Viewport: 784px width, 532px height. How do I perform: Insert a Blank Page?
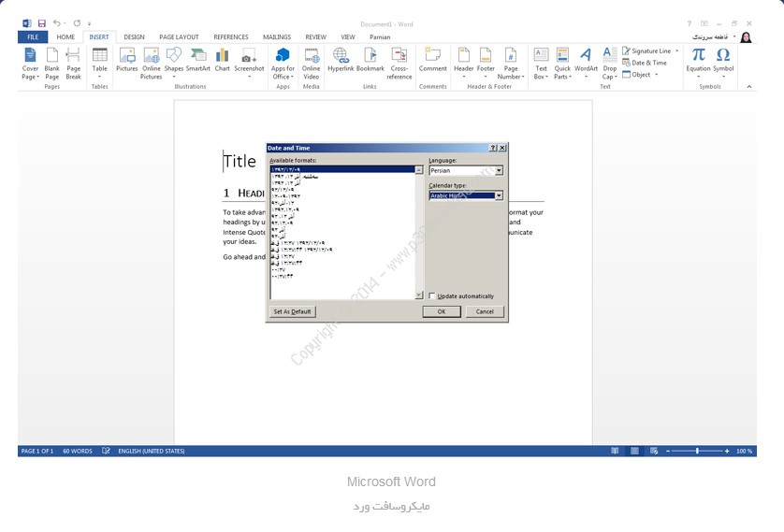[52, 64]
